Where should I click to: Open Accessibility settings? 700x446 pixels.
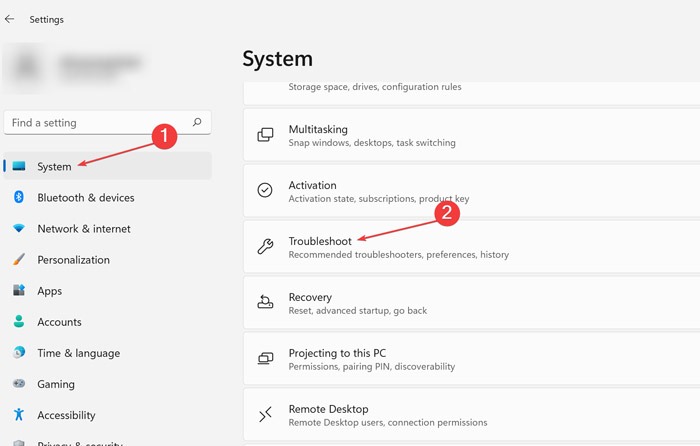66,415
